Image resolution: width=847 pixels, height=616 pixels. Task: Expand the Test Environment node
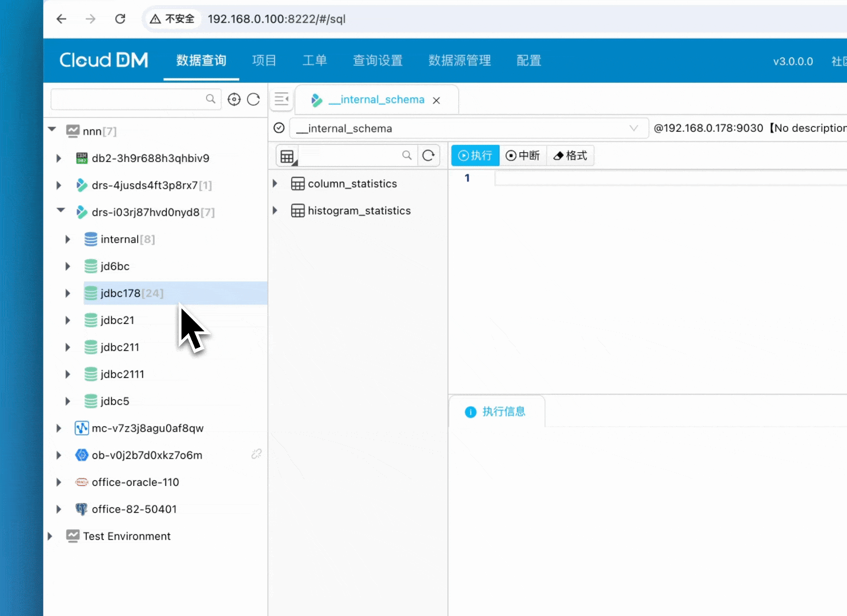coord(50,536)
